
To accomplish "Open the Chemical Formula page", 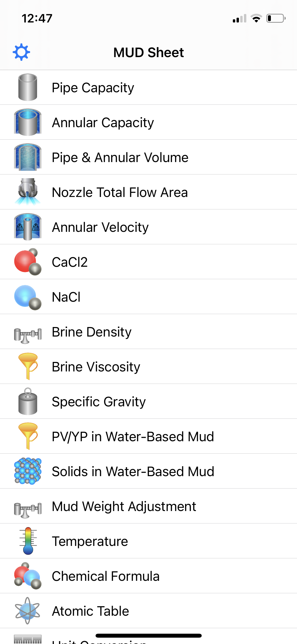I will tap(106, 576).
